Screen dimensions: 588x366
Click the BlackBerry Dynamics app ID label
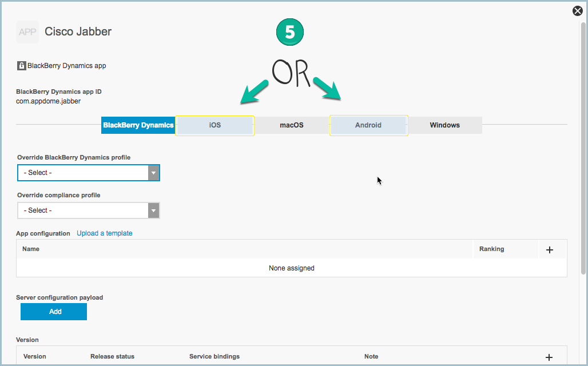click(x=59, y=92)
